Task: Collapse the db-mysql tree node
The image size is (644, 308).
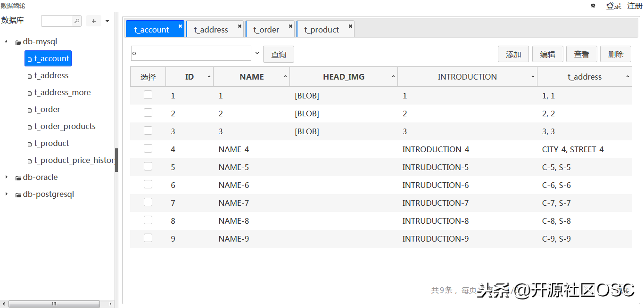Action: [x=6, y=42]
